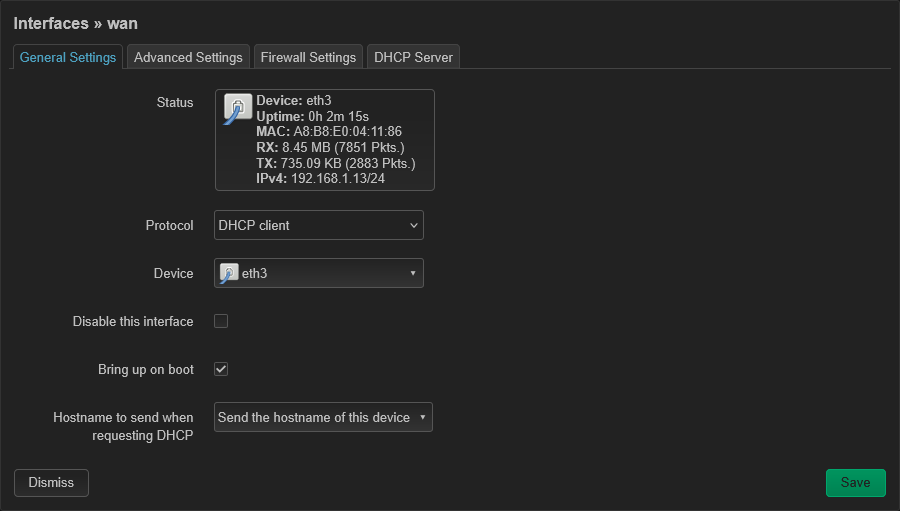Dismiss the wan interface dialog
The image size is (900, 511).
coord(51,483)
